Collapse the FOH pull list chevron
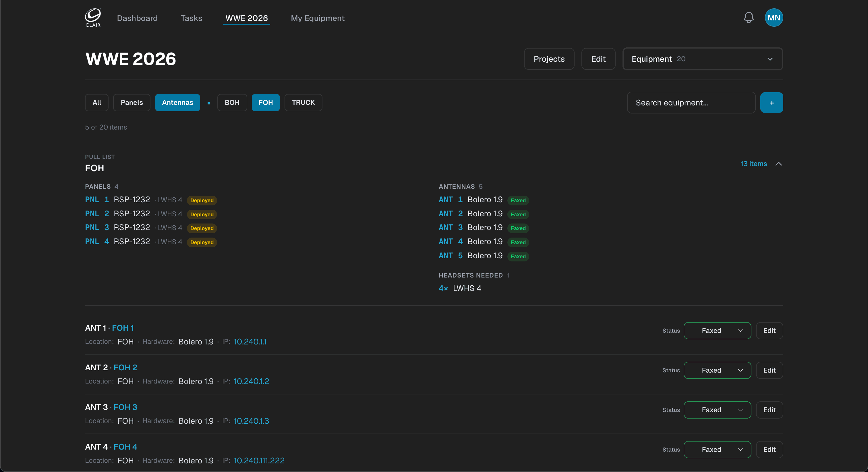 click(778, 164)
